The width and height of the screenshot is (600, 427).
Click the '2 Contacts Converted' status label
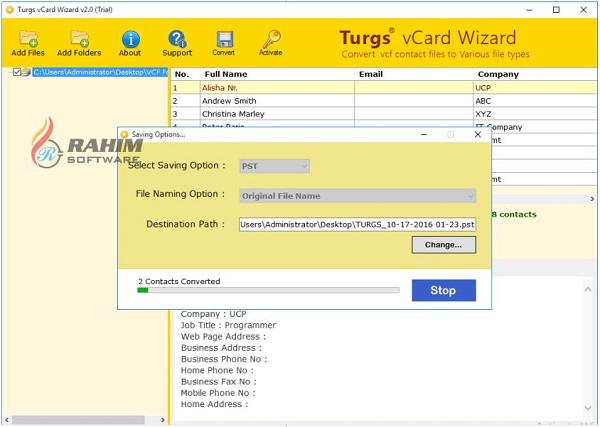[179, 281]
